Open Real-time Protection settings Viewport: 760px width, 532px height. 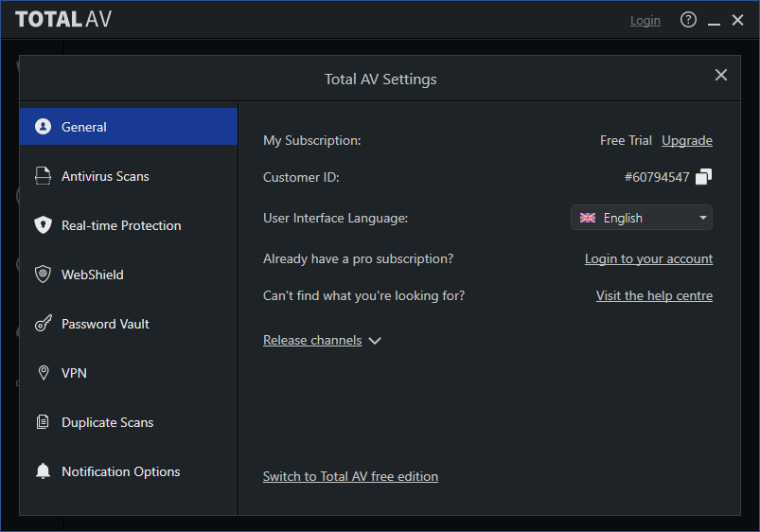click(129, 225)
